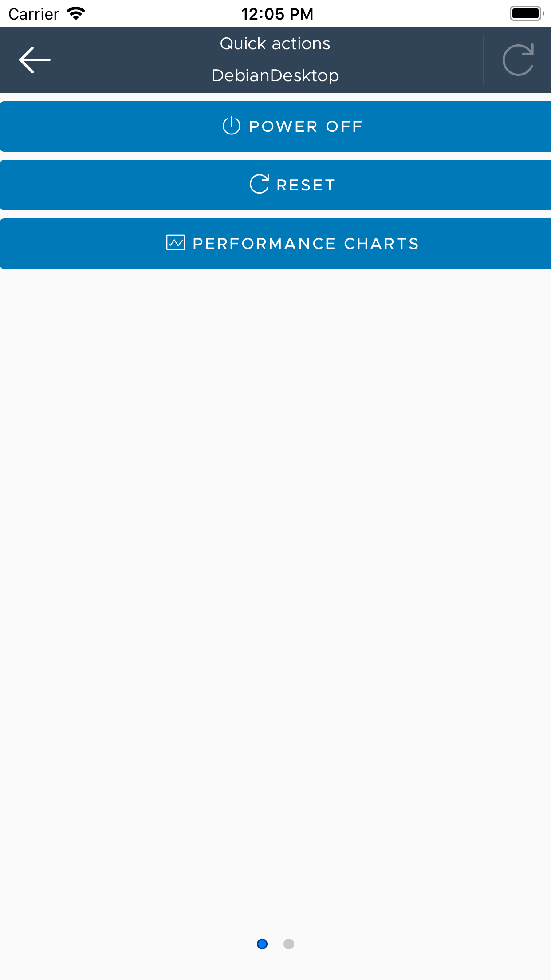Click the Carrier status text

coord(34,14)
